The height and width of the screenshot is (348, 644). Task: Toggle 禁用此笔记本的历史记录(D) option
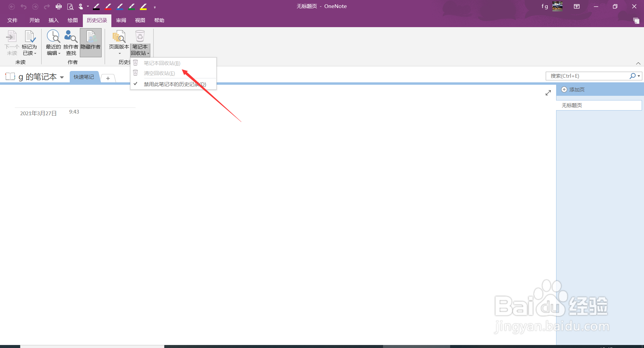point(173,84)
